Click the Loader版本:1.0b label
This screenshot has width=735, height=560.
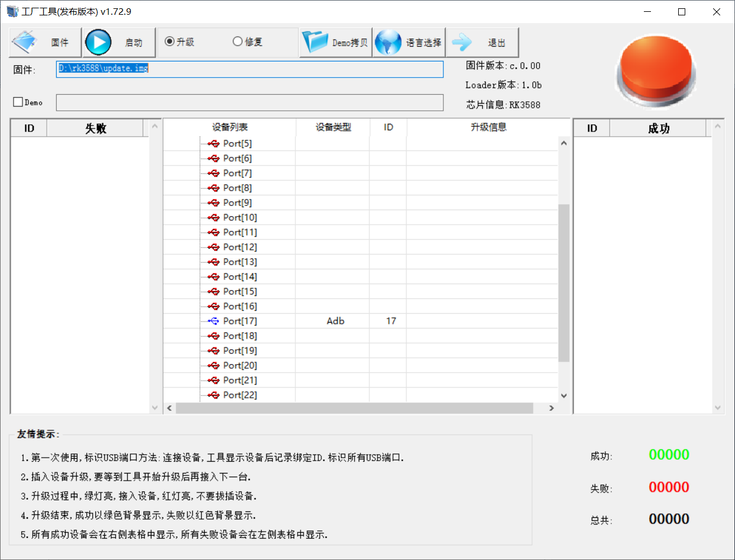(x=504, y=85)
